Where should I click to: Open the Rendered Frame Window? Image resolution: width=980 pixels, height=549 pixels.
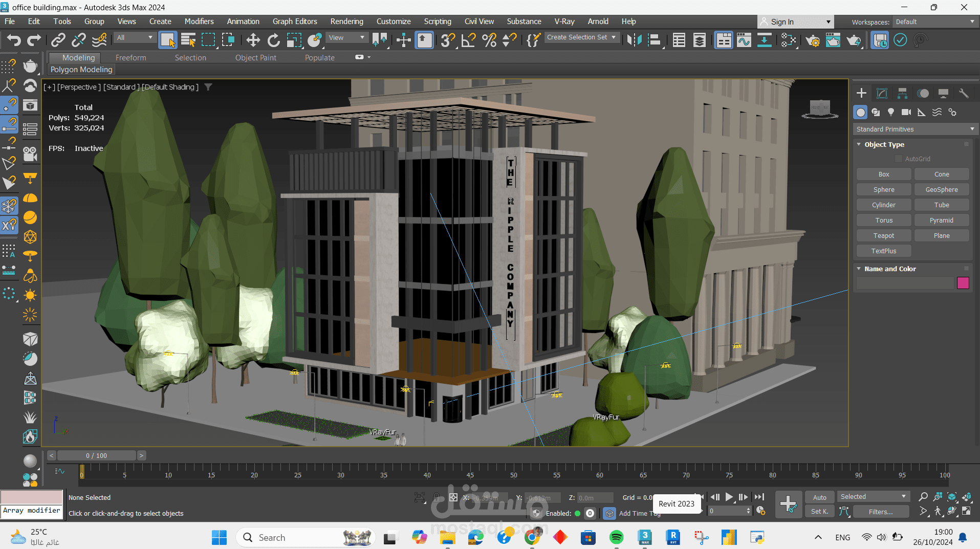coord(833,40)
